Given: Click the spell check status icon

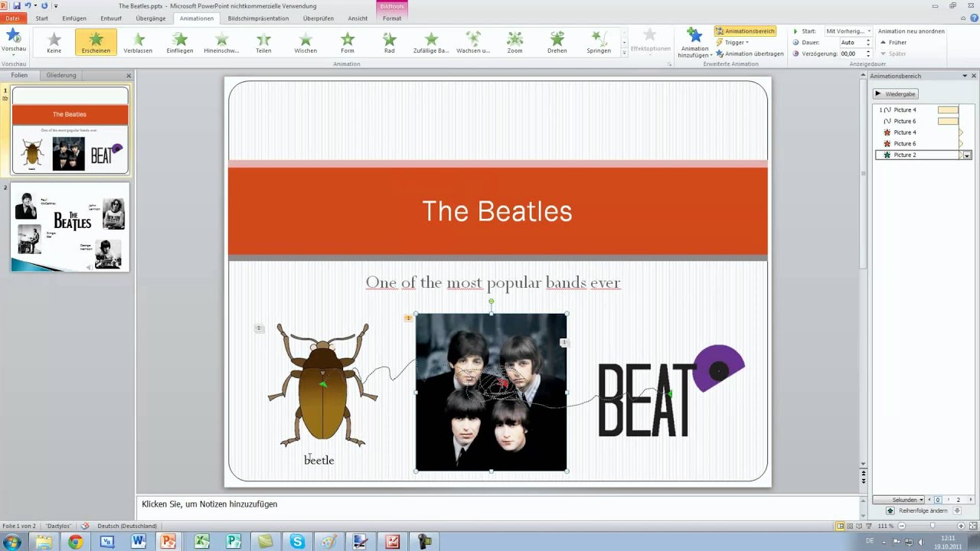Looking at the screenshot, I should point(85,526).
